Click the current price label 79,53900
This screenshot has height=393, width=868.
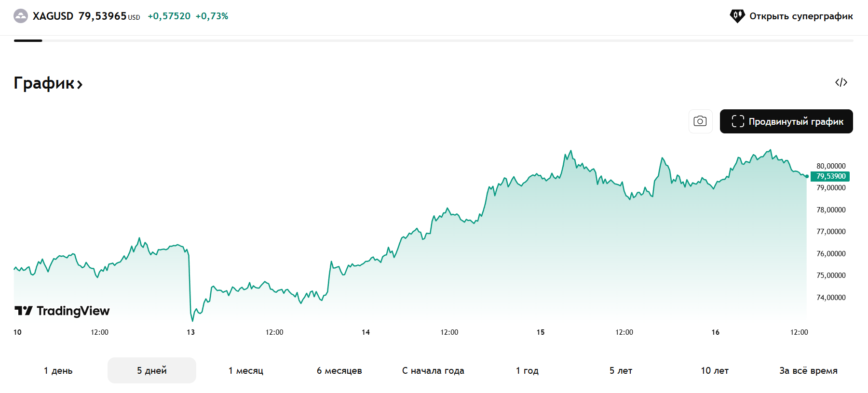830,176
